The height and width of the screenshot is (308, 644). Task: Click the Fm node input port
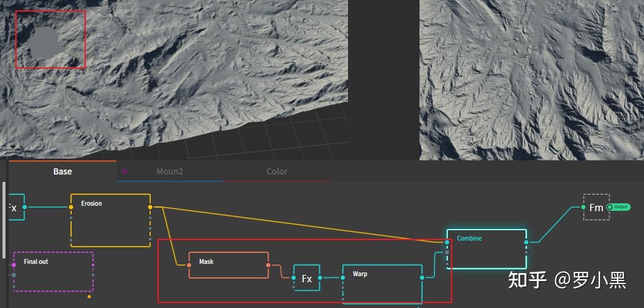click(583, 207)
